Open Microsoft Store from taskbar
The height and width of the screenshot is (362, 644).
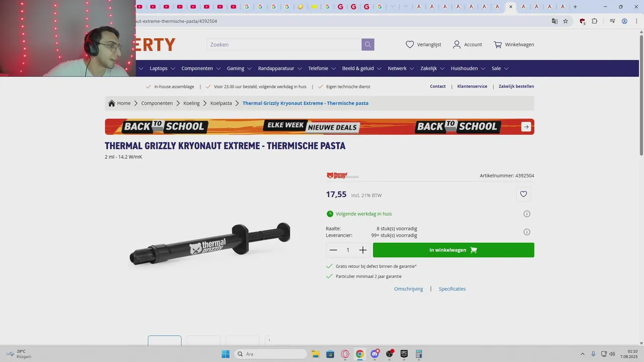(x=330, y=354)
